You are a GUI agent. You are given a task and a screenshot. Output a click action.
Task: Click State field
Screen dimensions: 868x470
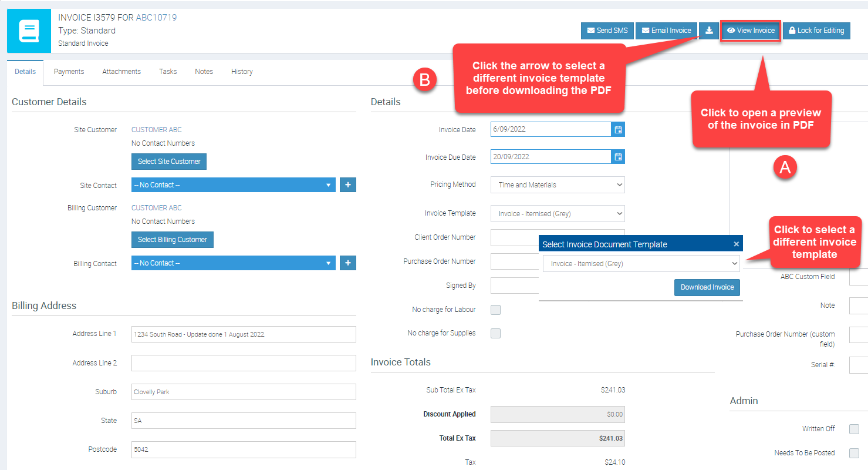click(x=244, y=421)
